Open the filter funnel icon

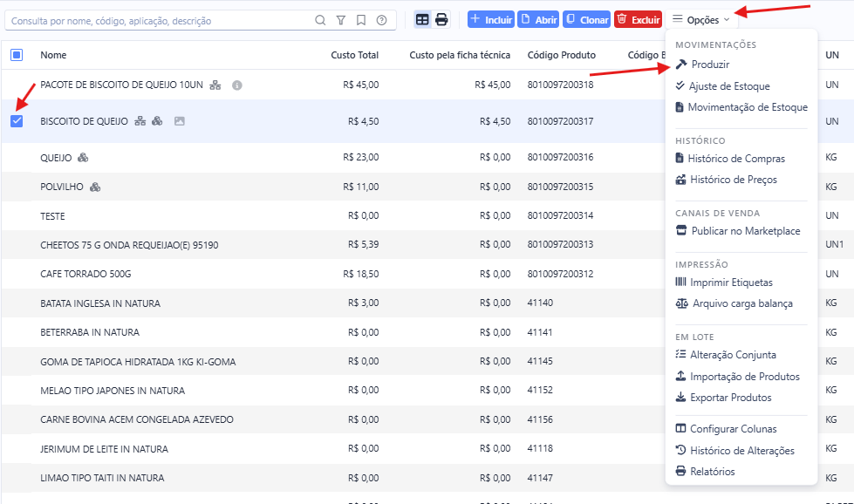[x=341, y=20]
